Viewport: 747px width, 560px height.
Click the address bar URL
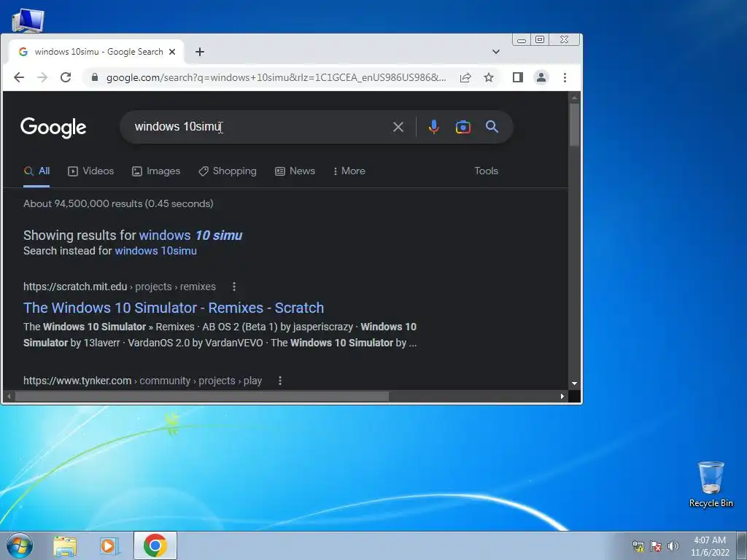(276, 77)
